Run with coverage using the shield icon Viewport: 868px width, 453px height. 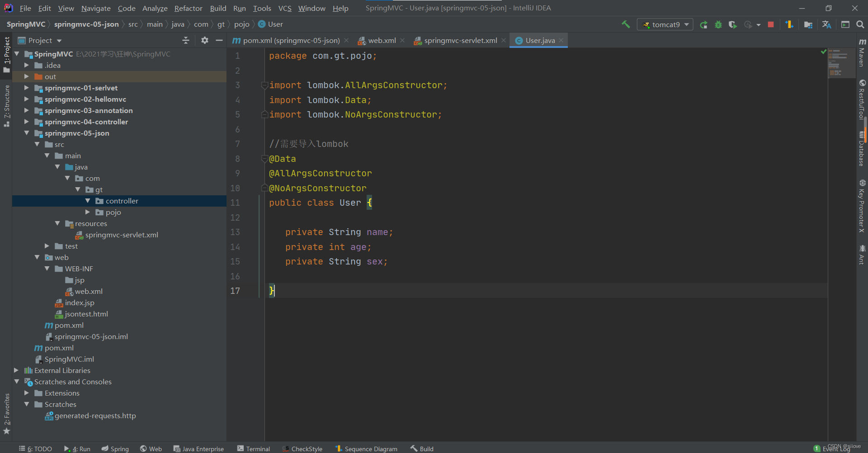[x=733, y=24]
